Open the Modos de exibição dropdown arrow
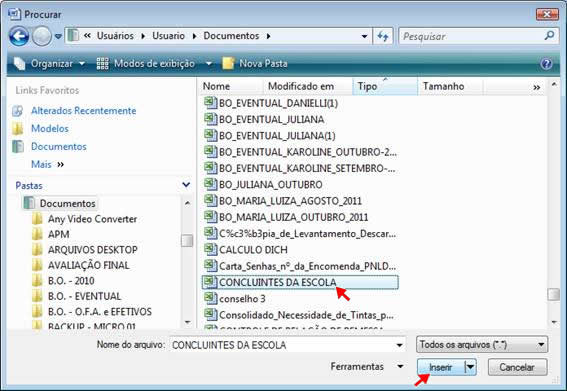 (x=209, y=64)
